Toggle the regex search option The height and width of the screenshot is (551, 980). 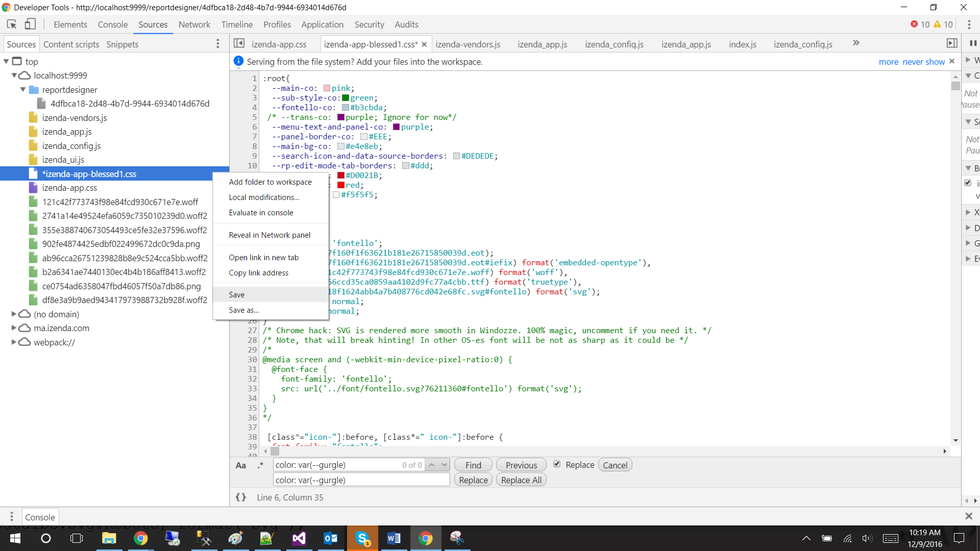click(260, 465)
